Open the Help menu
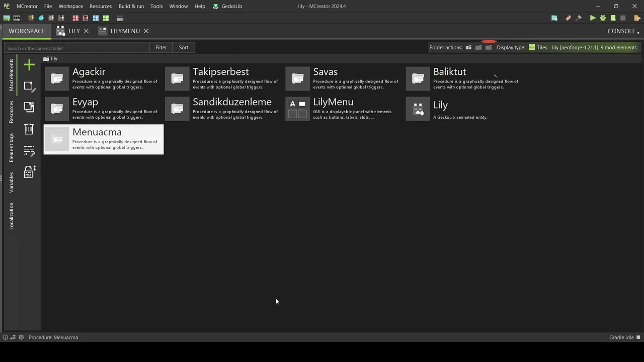The height and width of the screenshot is (362, 644). tap(200, 6)
